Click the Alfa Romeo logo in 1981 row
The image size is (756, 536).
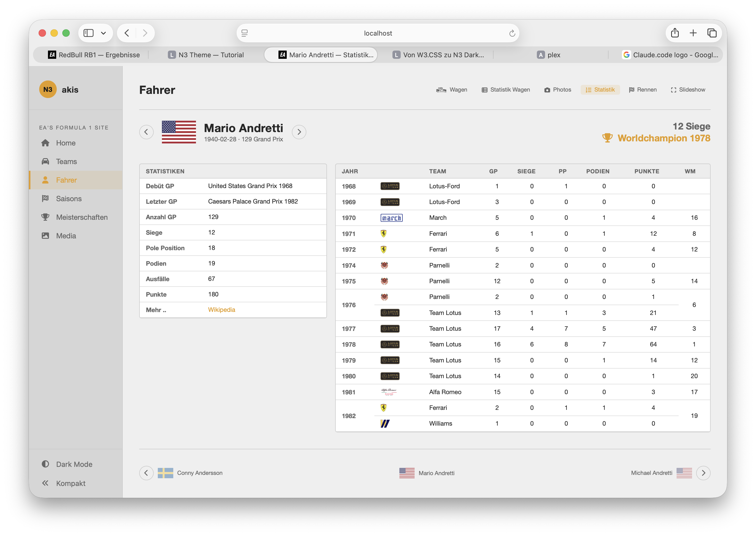coord(389,392)
